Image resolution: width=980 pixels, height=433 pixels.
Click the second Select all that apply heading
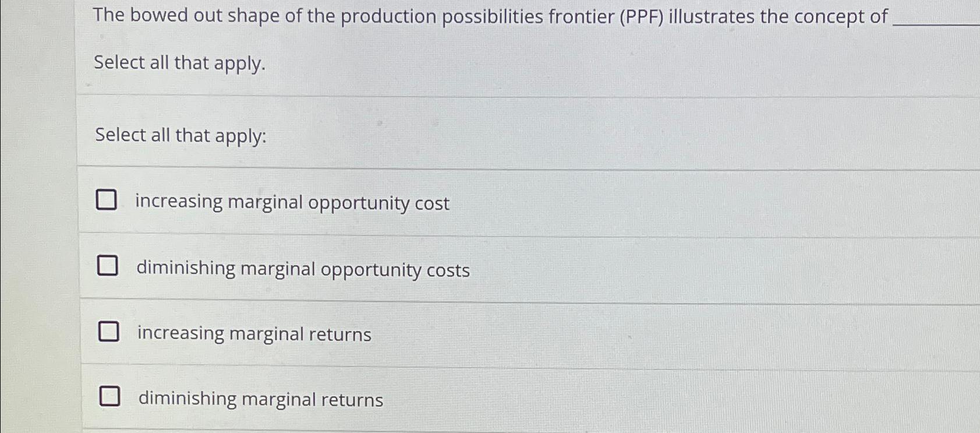point(181,136)
